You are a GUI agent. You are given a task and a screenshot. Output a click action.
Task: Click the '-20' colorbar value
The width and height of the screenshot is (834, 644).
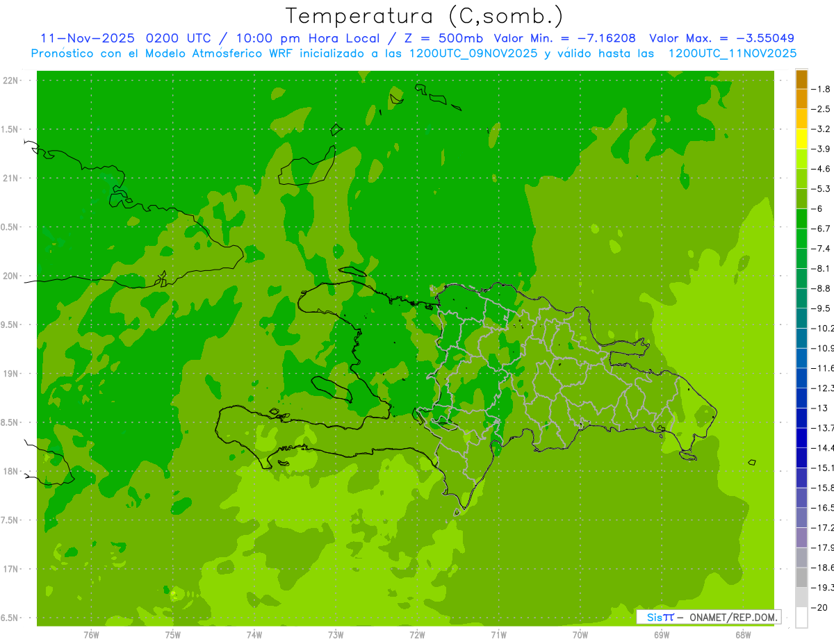click(819, 607)
